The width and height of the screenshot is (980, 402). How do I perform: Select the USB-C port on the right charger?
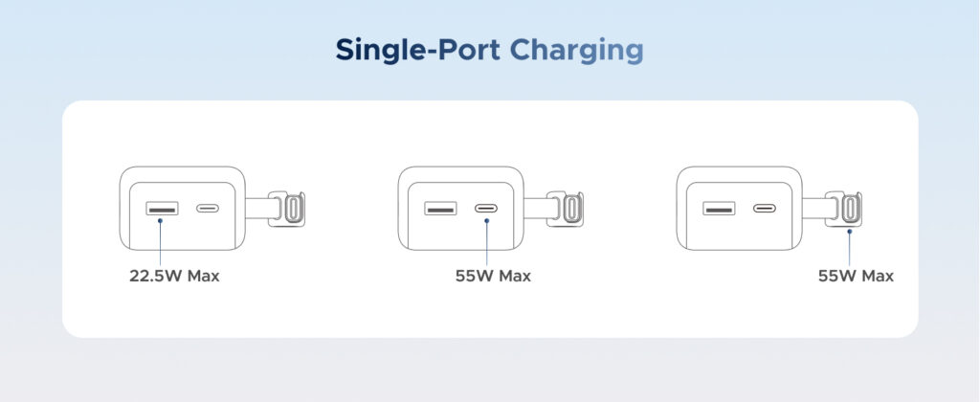coord(765,209)
